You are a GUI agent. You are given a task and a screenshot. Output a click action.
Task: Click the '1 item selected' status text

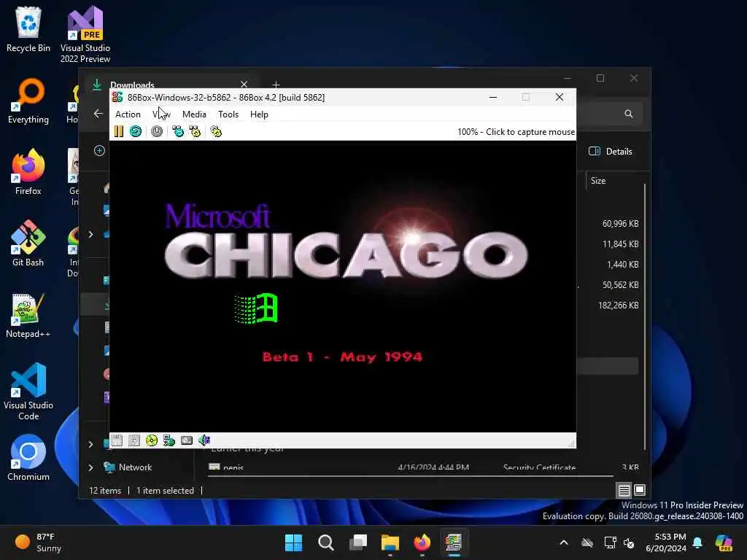click(165, 491)
